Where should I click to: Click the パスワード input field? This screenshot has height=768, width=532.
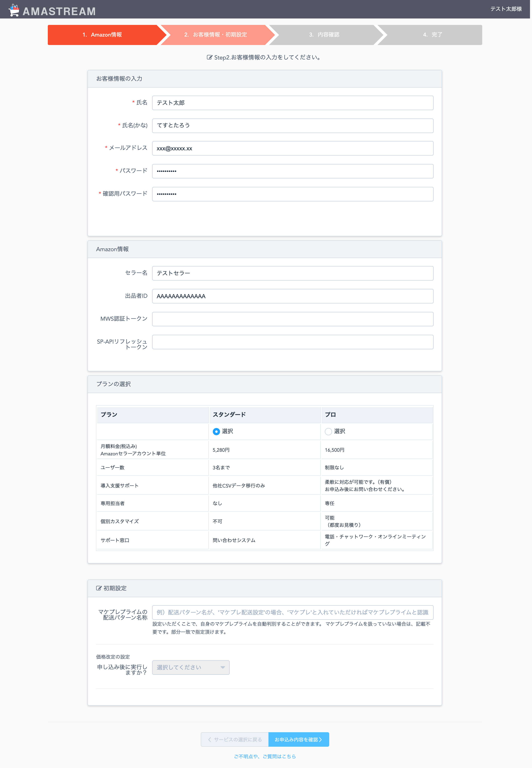(293, 171)
